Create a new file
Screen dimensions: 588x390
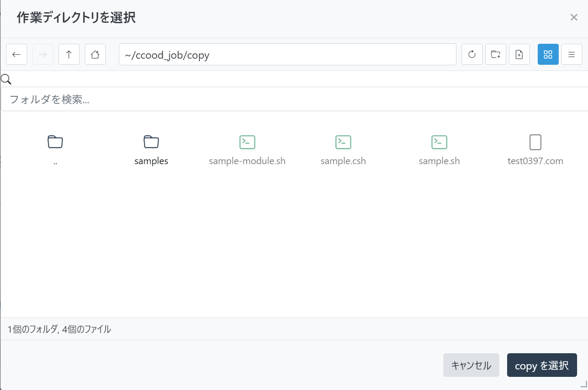pyautogui.click(x=519, y=54)
